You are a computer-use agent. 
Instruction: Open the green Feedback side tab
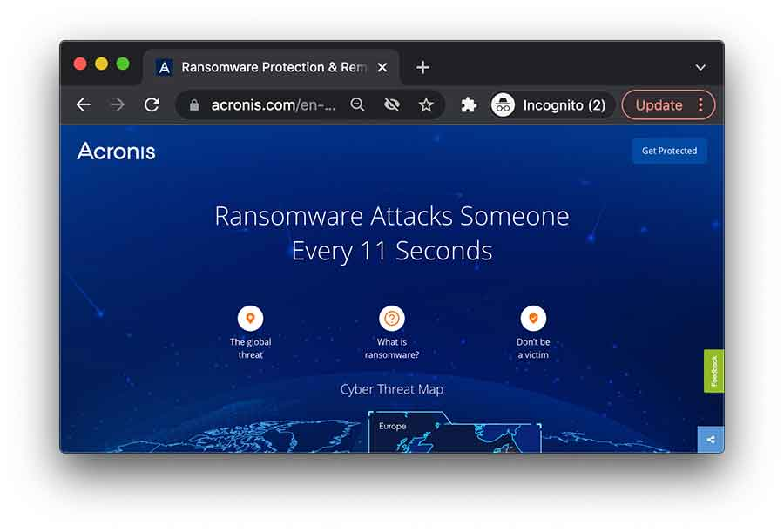click(x=713, y=371)
